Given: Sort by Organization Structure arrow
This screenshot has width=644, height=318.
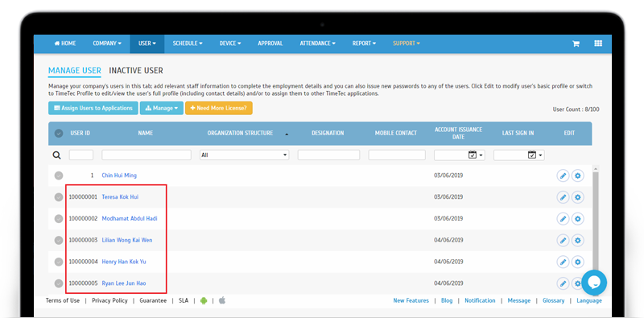Looking at the screenshot, I should [x=287, y=134].
